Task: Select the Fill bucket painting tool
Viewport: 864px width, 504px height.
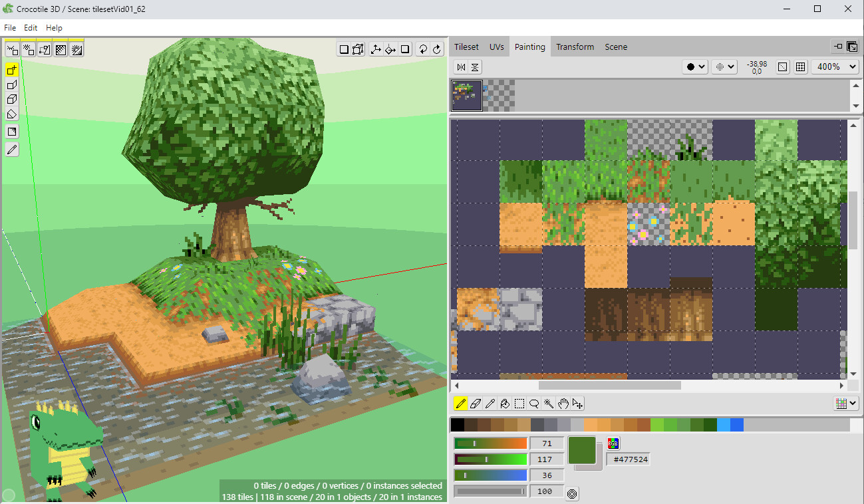Action: [505, 403]
